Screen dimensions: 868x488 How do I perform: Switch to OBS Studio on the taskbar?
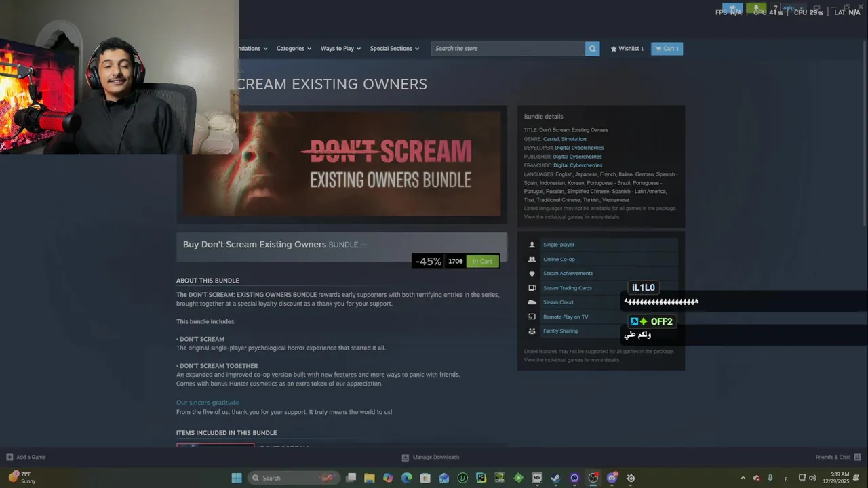click(593, 478)
